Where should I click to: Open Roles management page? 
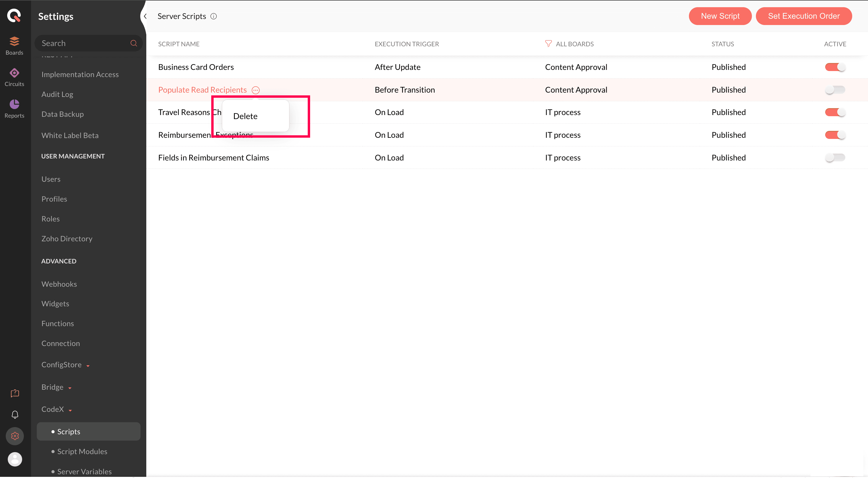click(50, 219)
